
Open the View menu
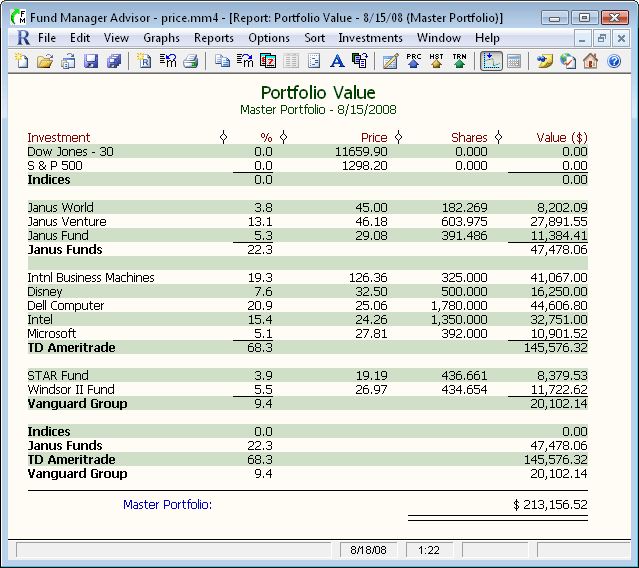(116, 38)
